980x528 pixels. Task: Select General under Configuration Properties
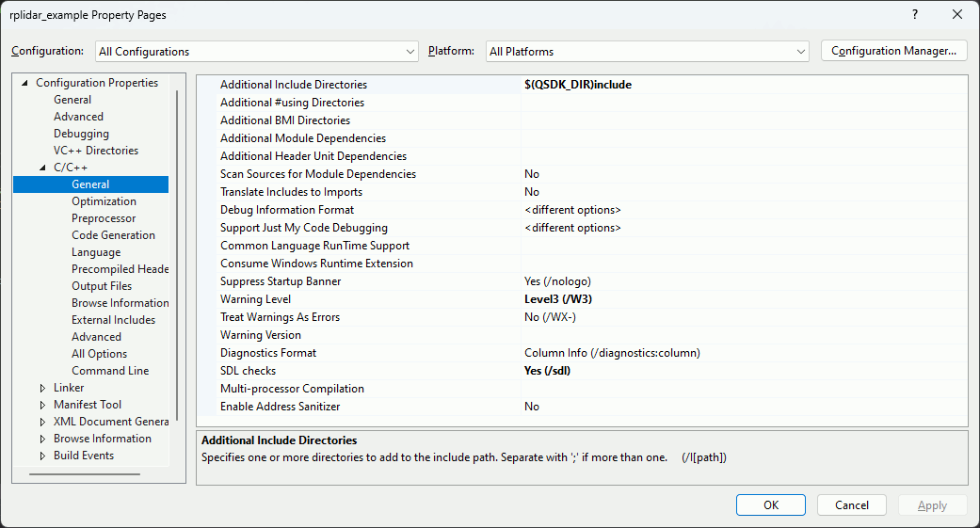tap(72, 100)
